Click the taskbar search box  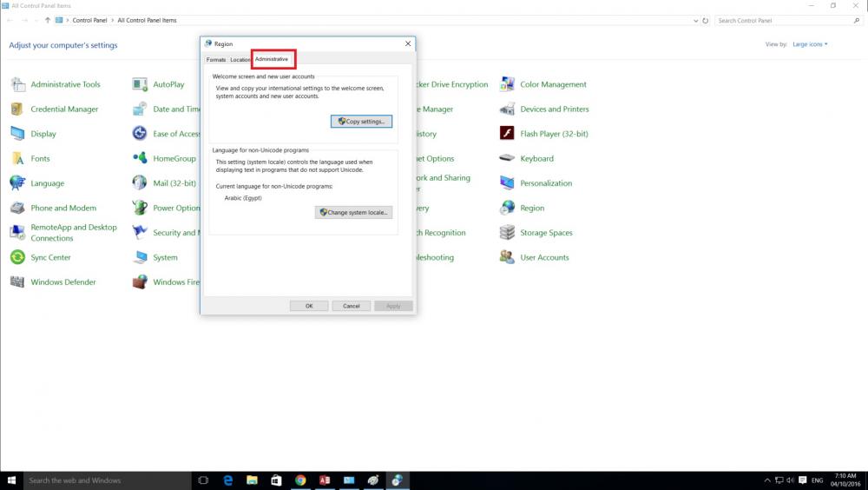pyautogui.click(x=108, y=480)
